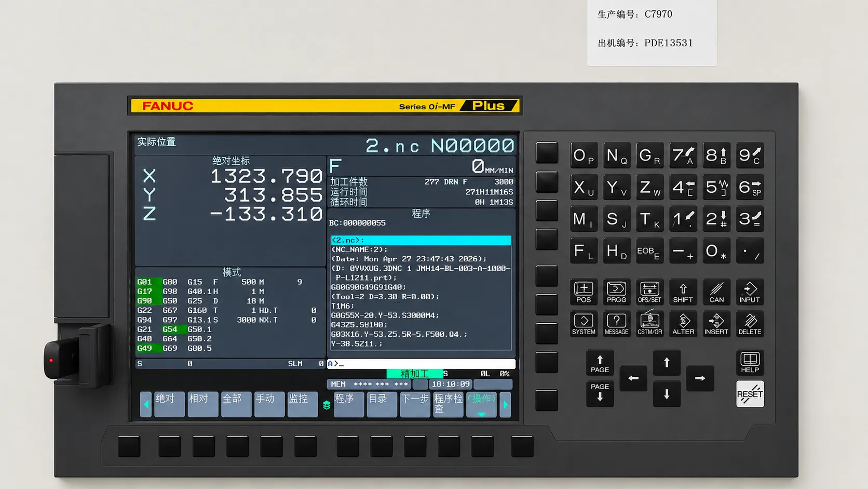
Task: Click the 4/[ number key
Action: point(683,187)
